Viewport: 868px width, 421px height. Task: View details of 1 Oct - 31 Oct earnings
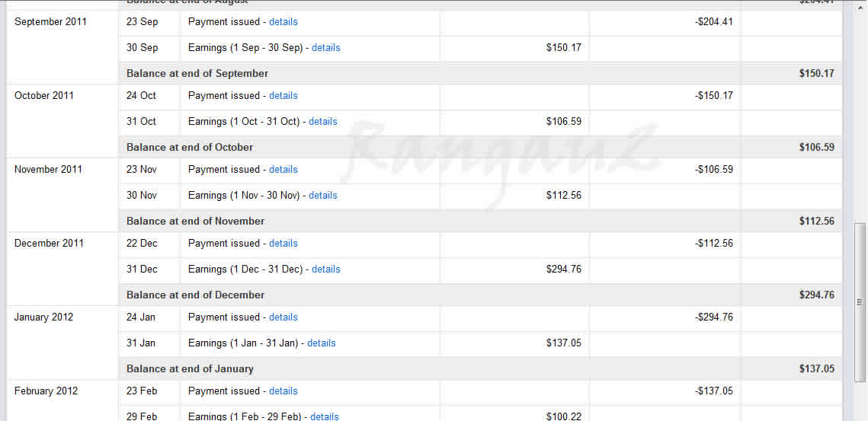pos(322,122)
